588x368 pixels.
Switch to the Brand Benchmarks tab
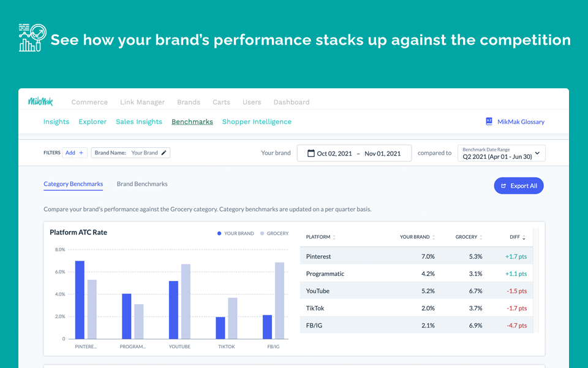[141, 183]
